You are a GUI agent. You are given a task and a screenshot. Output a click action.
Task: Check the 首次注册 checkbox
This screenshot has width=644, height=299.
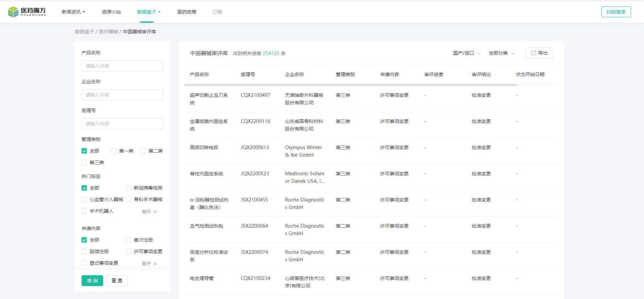tap(128, 240)
